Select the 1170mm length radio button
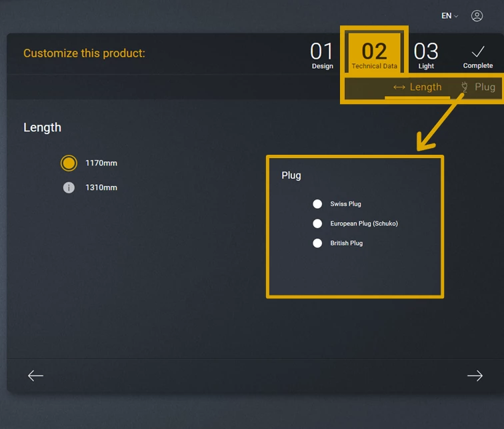Image resolution: width=504 pixels, height=429 pixels. tap(69, 163)
